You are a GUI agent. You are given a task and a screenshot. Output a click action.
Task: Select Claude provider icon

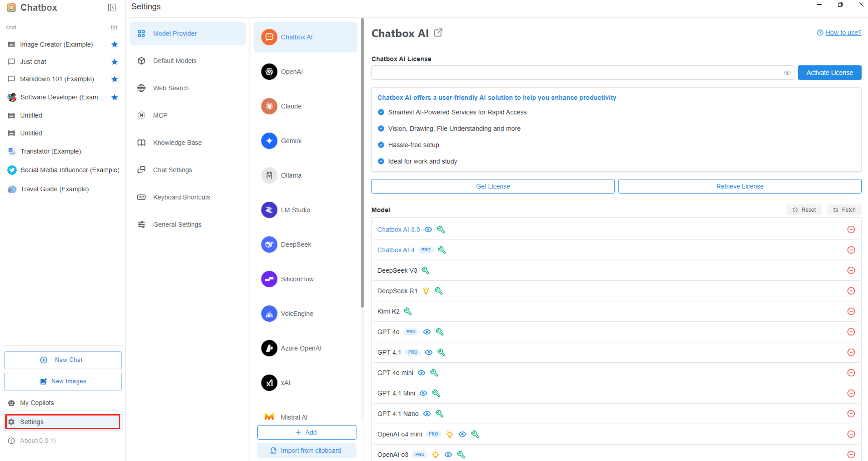point(269,106)
